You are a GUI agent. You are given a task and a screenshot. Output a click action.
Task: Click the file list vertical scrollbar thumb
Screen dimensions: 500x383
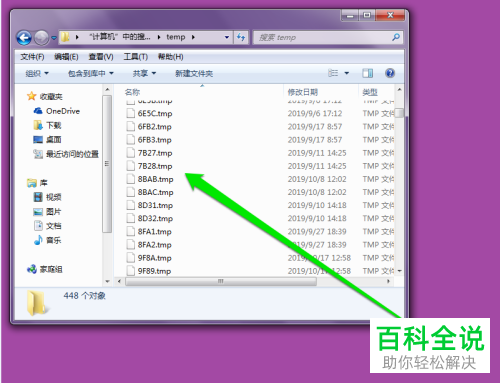(x=399, y=113)
